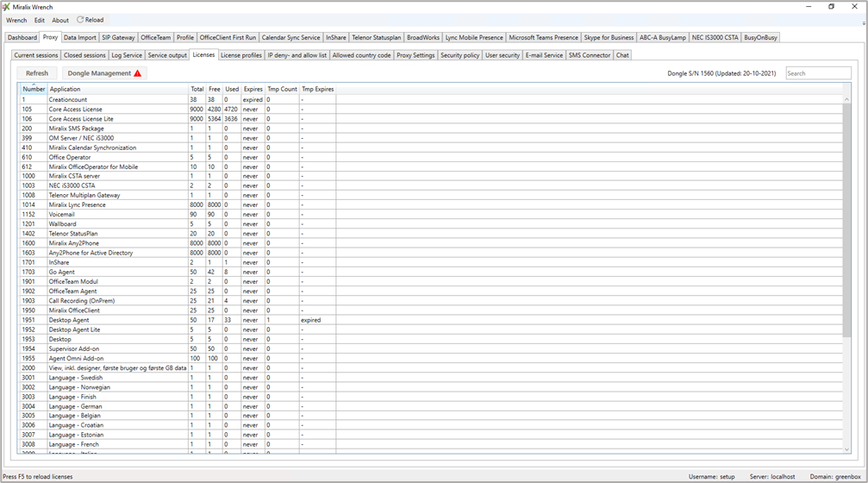Select the Core Access License Lite row

pyautogui.click(x=432, y=119)
